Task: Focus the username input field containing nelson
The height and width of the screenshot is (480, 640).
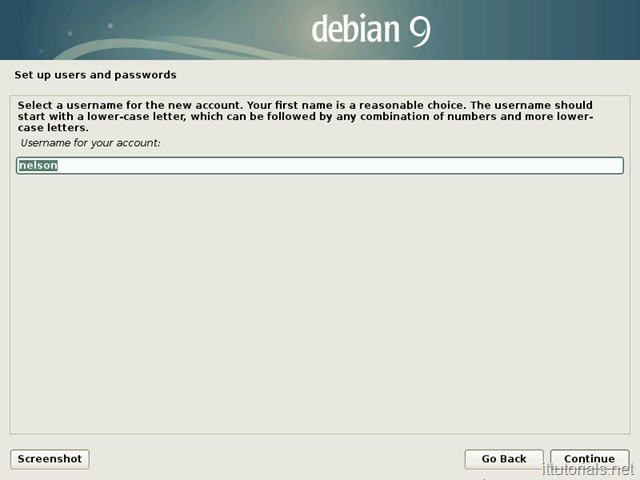Action: 320,165
